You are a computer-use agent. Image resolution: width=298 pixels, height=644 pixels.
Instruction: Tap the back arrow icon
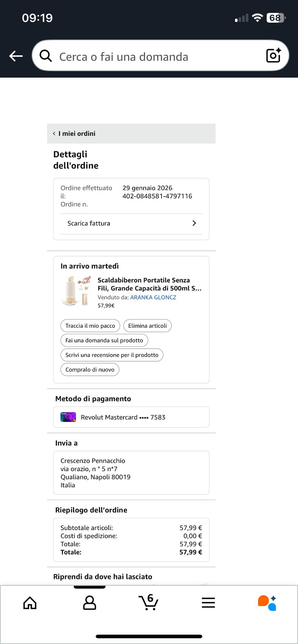(16, 56)
